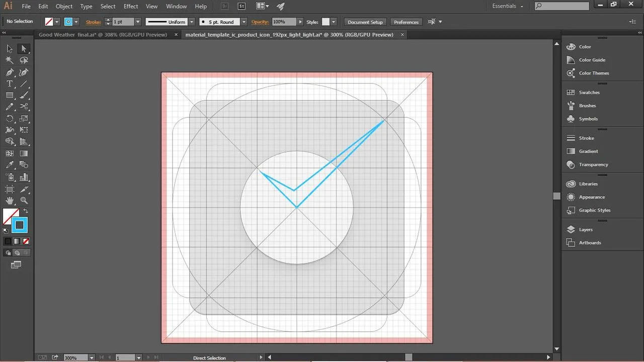Screen dimensions: 644x362
Task: Click the Stroke label in control bar
Action: (x=94, y=22)
